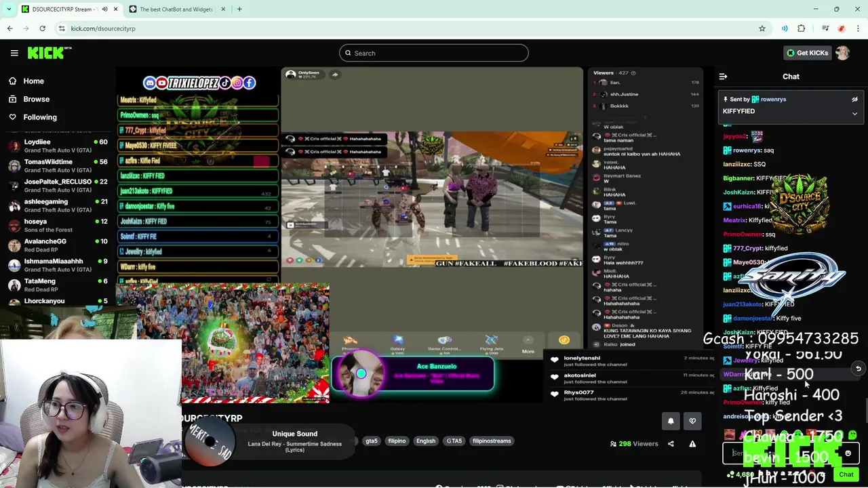Click the browser back arrow
The height and width of the screenshot is (488, 868).
pos(9,28)
